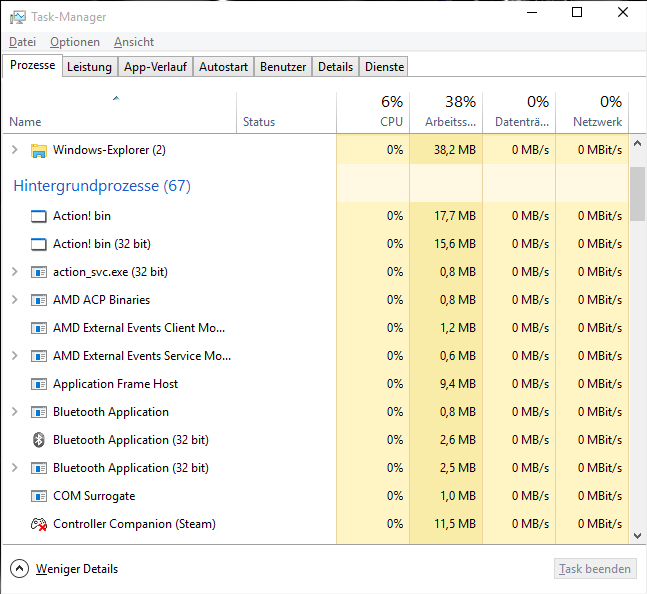
Task: Click the 0,6 MB memory value
Action: [x=458, y=356]
